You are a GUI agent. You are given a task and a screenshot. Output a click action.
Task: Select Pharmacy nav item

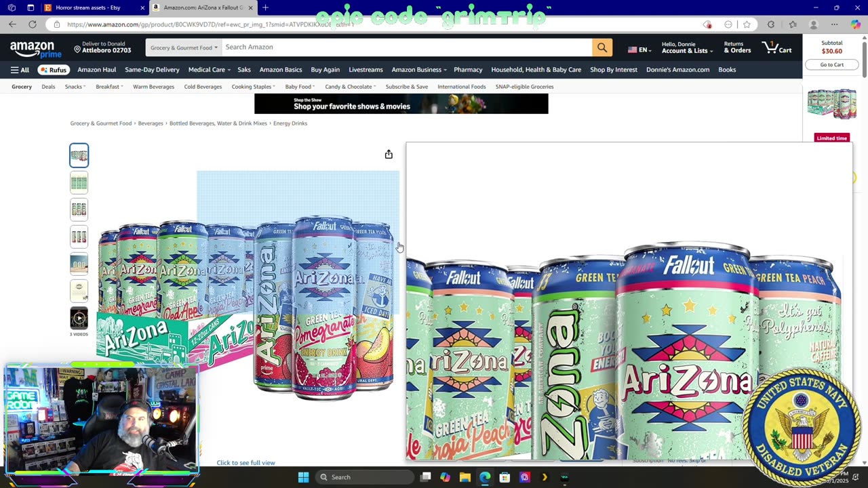[468, 70]
